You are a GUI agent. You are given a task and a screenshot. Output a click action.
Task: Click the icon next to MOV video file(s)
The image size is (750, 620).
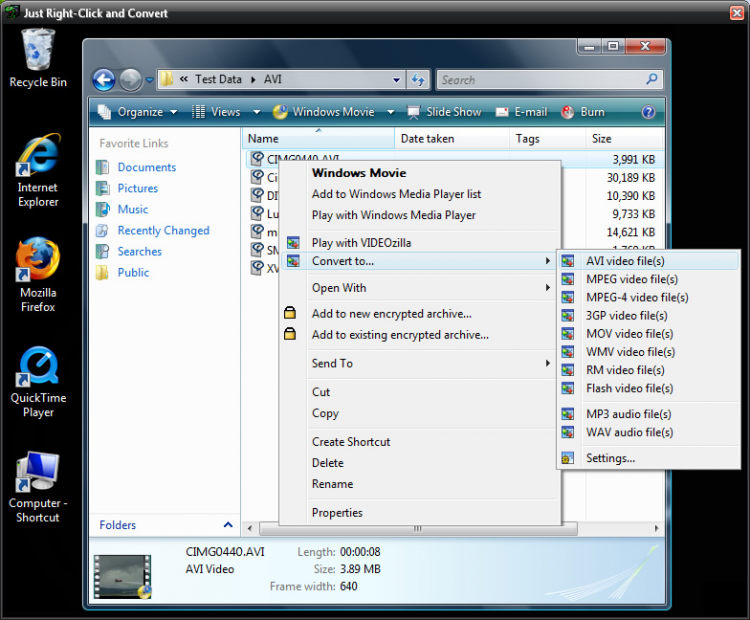click(567, 334)
